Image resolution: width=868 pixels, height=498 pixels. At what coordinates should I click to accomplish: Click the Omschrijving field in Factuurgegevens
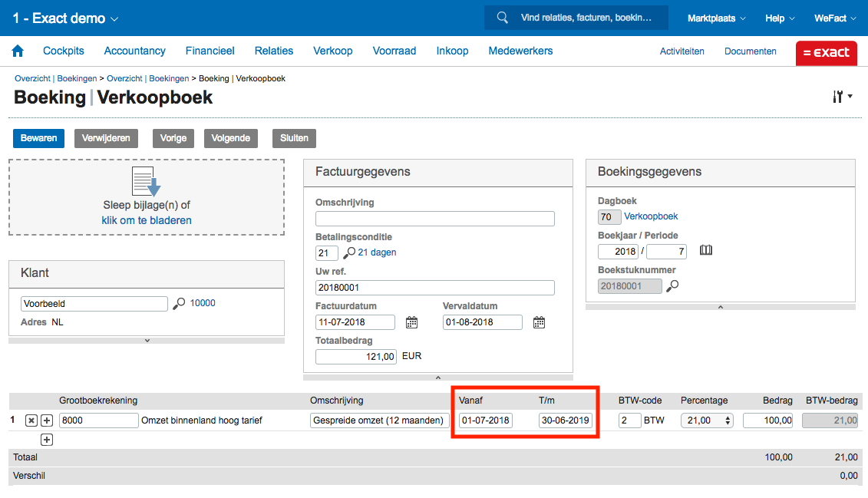point(434,219)
